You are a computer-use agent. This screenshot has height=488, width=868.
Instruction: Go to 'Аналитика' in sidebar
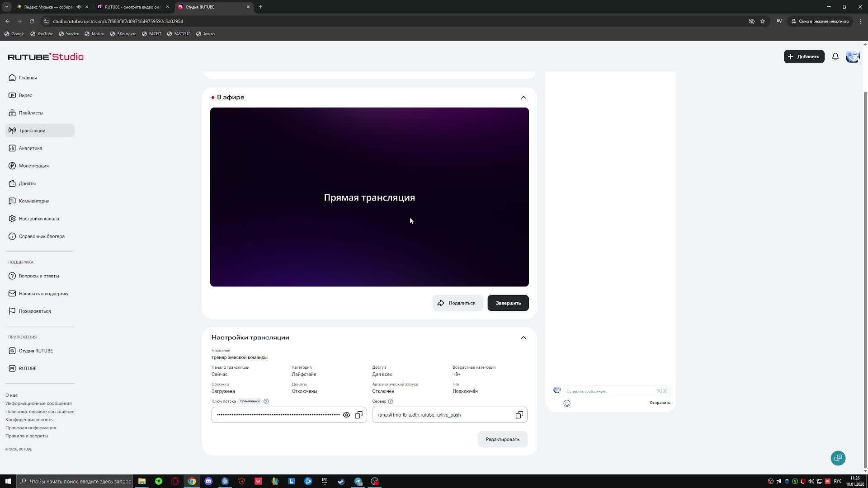point(30,148)
